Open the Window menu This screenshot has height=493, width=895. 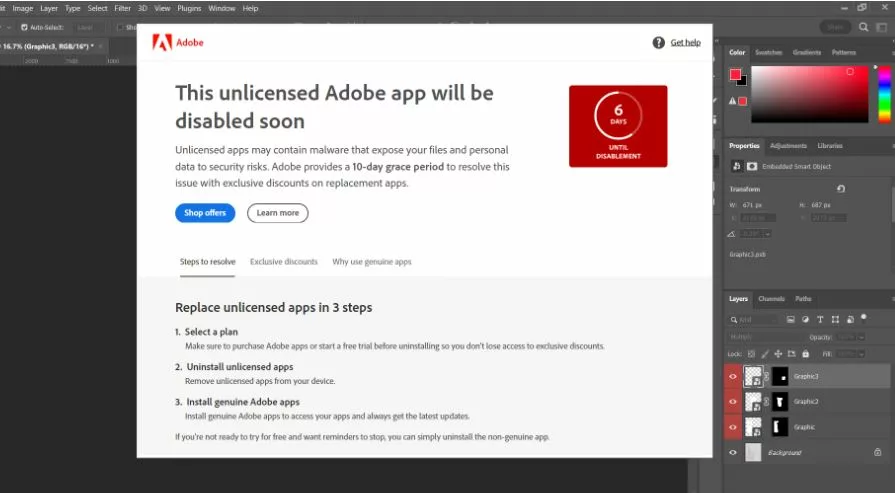(221, 9)
